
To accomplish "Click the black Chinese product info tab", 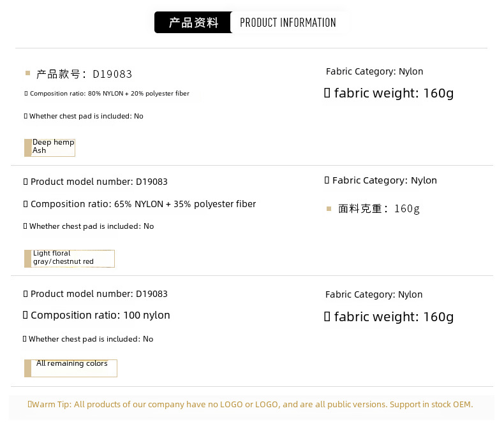I will tap(192, 22).
